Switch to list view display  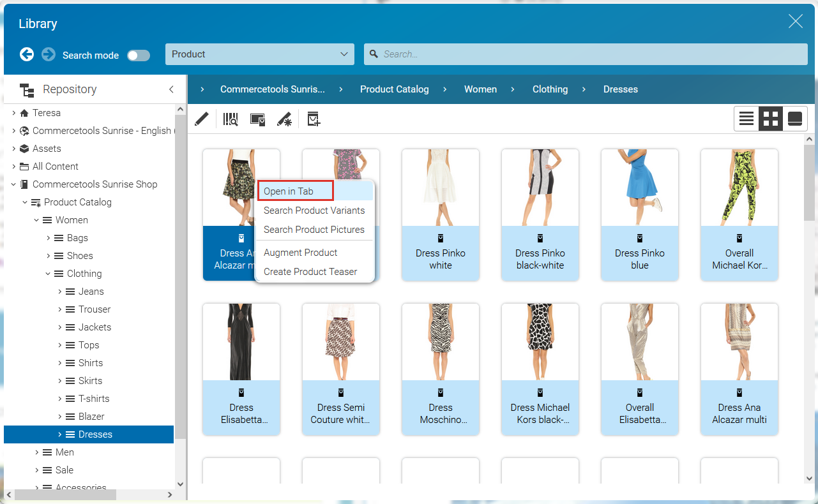tap(746, 118)
